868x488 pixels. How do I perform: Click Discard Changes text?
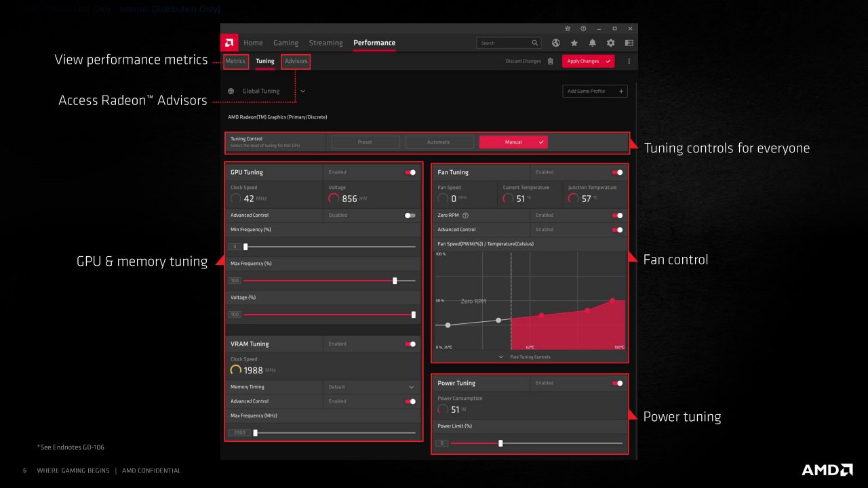[x=524, y=61]
